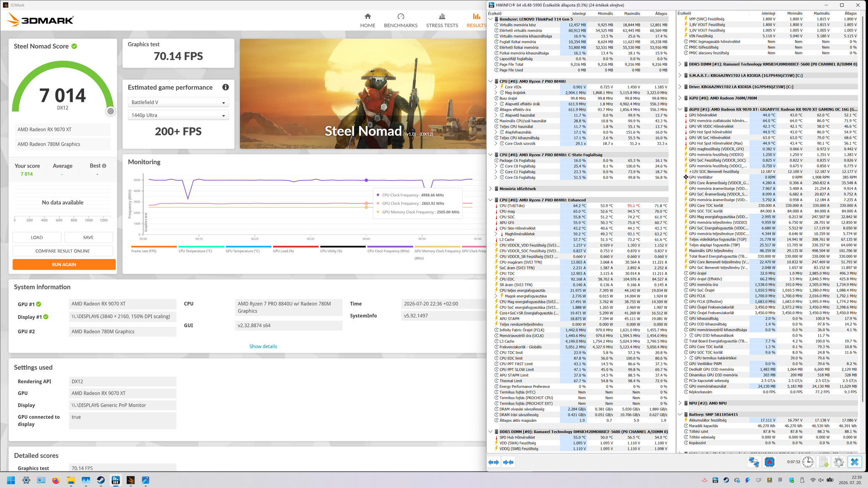Expand the Core VIDs sensor row

[x=496, y=87]
